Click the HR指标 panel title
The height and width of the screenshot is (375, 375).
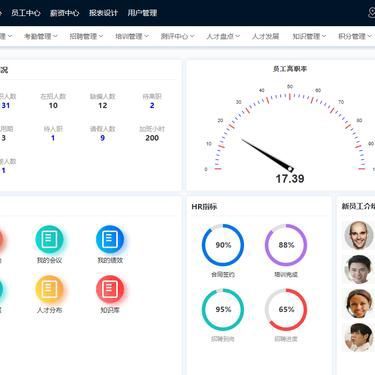tap(204, 207)
